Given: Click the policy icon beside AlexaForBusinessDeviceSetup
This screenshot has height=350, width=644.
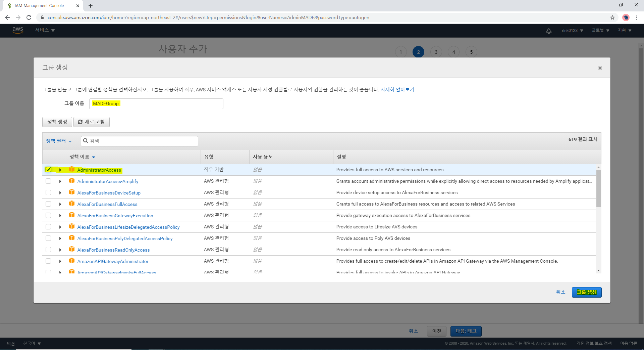Looking at the screenshot, I should (72, 192).
